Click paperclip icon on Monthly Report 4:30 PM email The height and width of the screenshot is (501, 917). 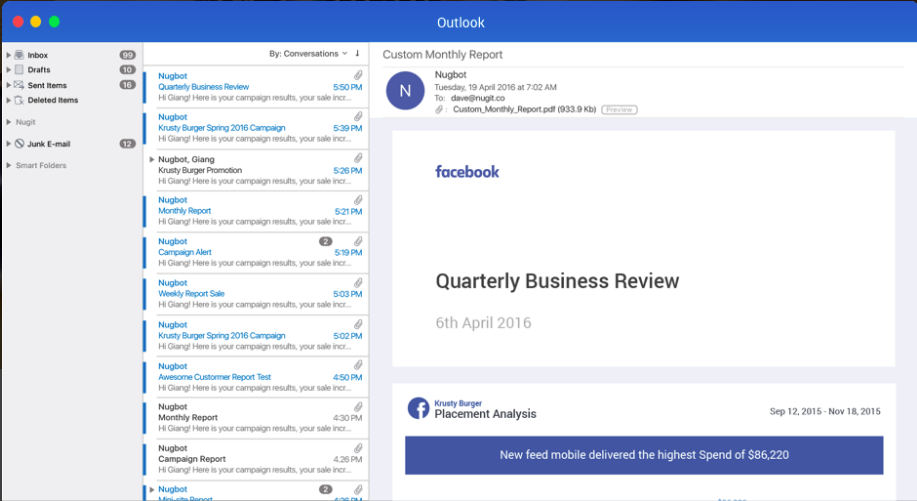(358, 407)
